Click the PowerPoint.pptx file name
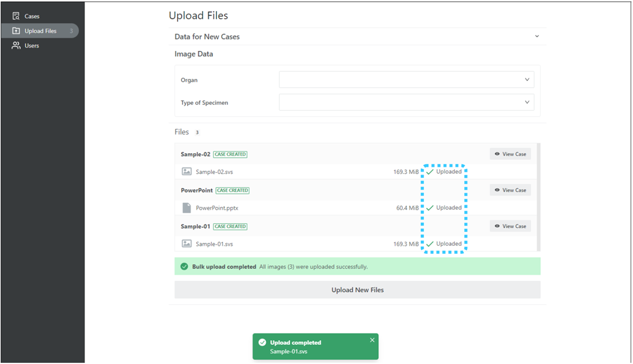 point(217,208)
